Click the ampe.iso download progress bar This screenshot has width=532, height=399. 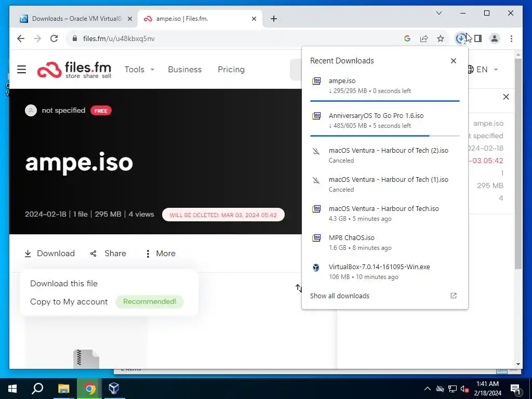point(385,101)
